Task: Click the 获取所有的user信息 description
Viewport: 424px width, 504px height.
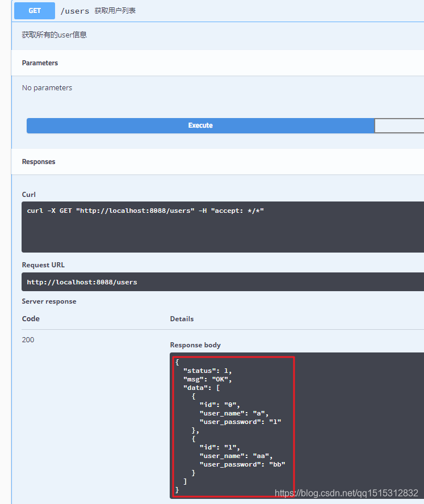Action: [x=54, y=35]
